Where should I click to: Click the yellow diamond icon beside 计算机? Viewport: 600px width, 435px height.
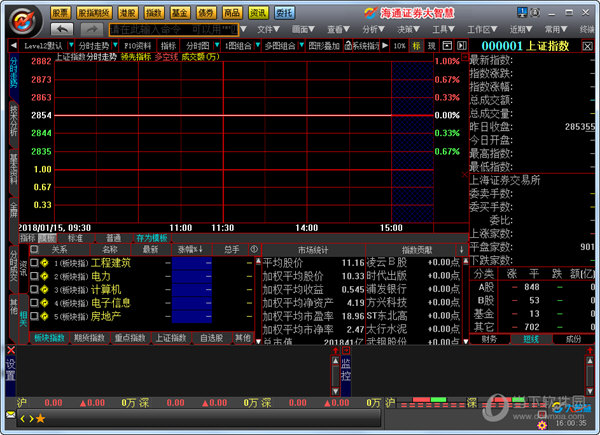click(44, 289)
